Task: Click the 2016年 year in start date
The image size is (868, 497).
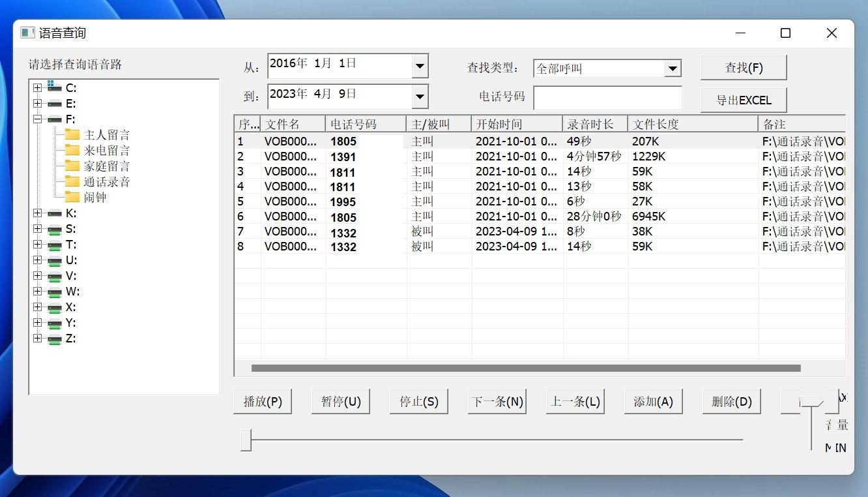Action: point(288,63)
